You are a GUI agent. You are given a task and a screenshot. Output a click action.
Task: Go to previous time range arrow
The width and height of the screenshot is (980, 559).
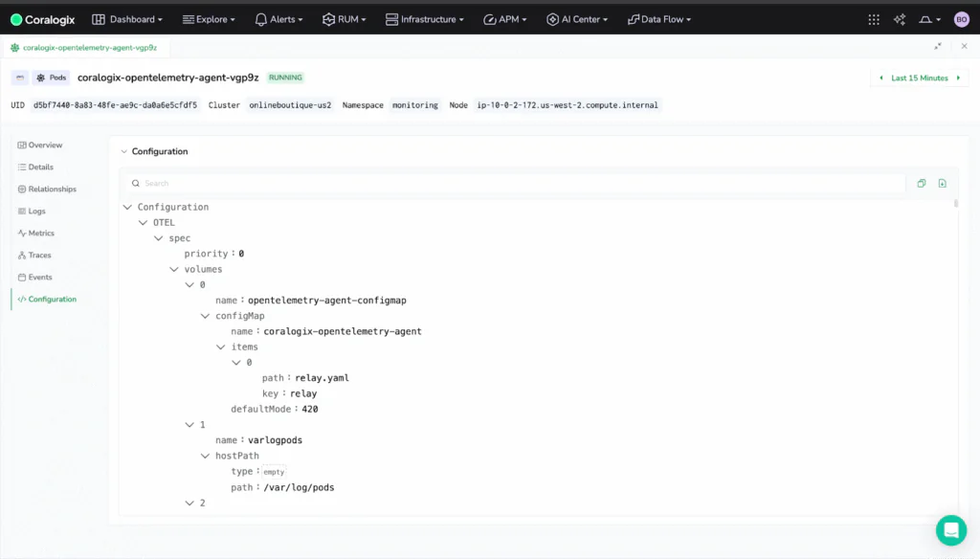tap(881, 78)
